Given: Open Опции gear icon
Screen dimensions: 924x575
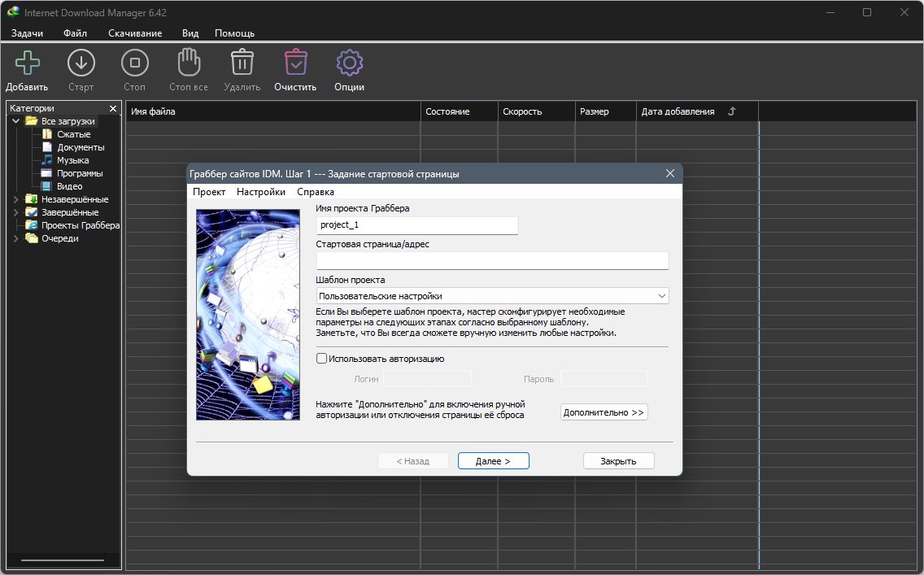Looking at the screenshot, I should (x=350, y=63).
